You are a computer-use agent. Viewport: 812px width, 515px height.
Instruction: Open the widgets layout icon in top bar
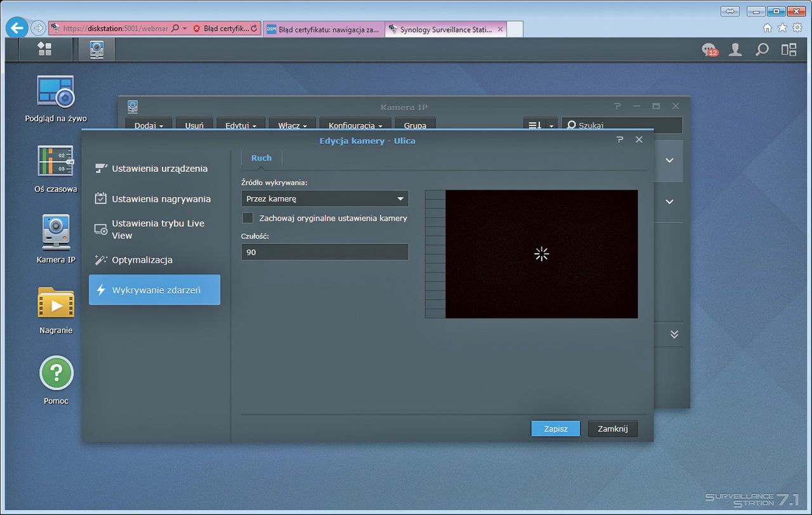tap(789, 49)
